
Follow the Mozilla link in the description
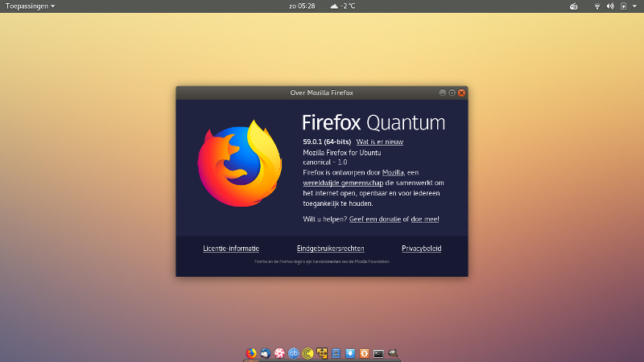(393, 172)
